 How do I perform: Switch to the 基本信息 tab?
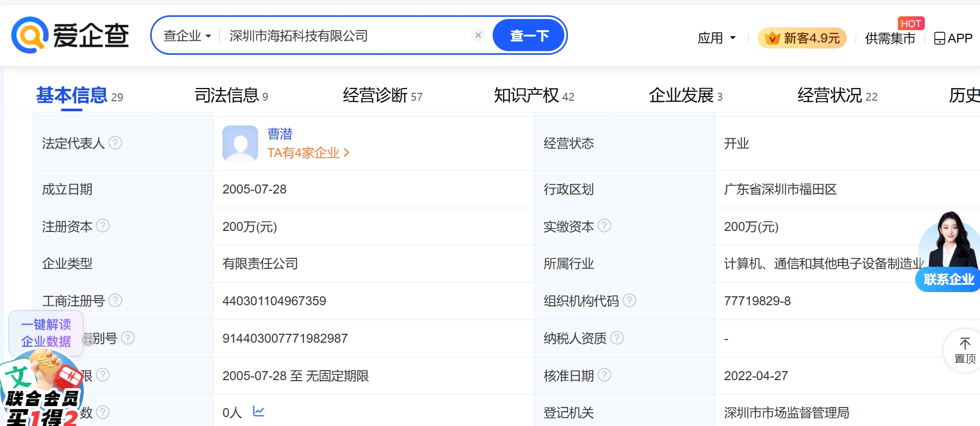point(79,95)
